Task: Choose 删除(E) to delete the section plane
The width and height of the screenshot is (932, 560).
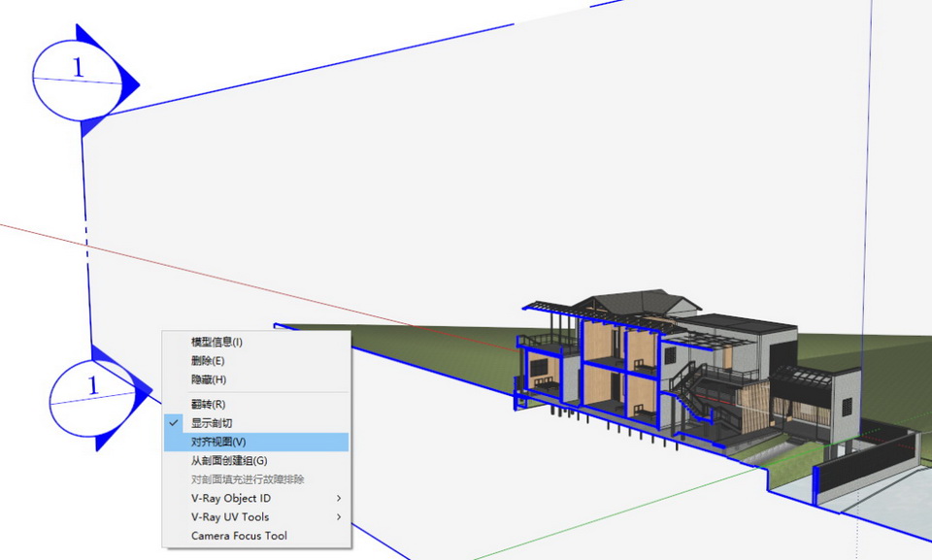Action: point(208,361)
